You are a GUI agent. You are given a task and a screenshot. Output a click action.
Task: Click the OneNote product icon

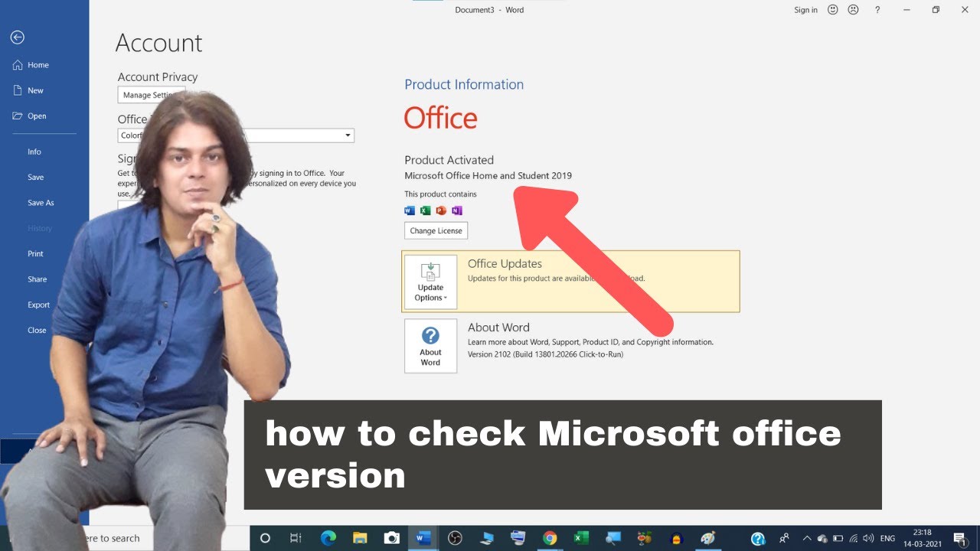click(457, 210)
